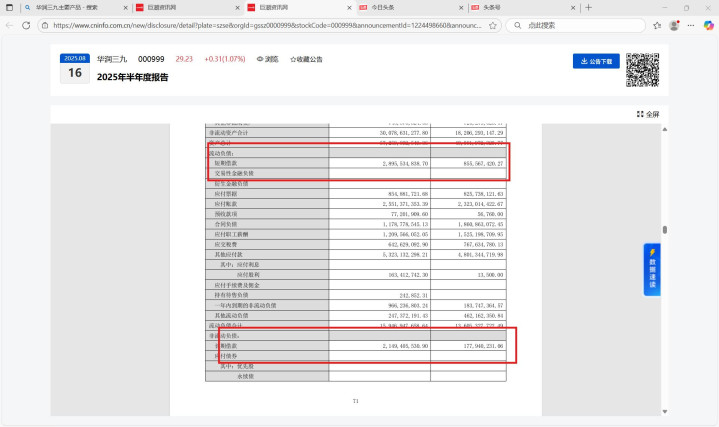The image size is (719, 427).
Task: Switch to the first 巨潮资讯网 tab
Action: coord(188,8)
